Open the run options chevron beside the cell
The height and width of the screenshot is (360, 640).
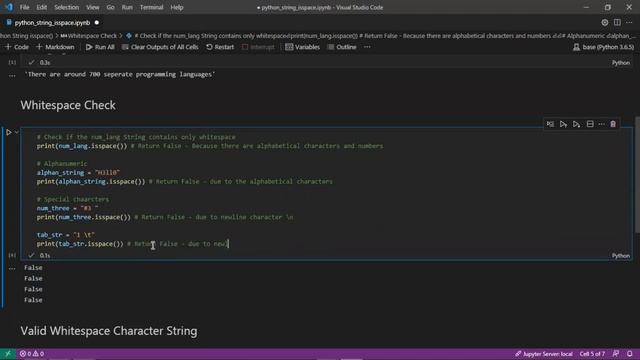coord(17,132)
